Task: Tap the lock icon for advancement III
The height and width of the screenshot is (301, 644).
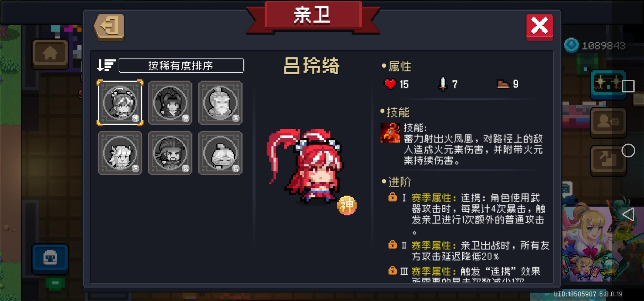Action: point(393,270)
